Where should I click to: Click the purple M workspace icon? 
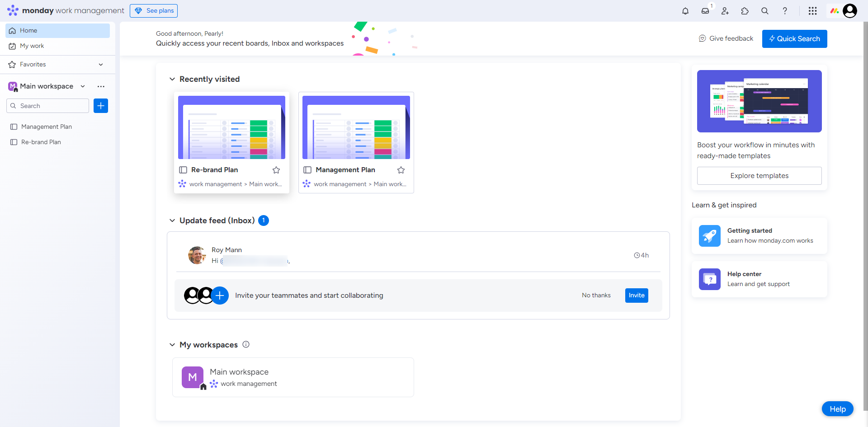(193, 377)
